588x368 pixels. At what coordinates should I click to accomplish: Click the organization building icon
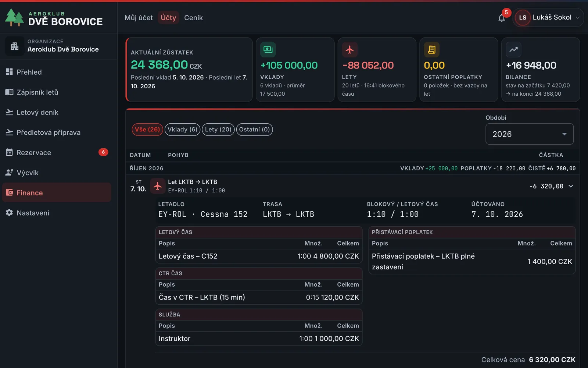coord(15,46)
